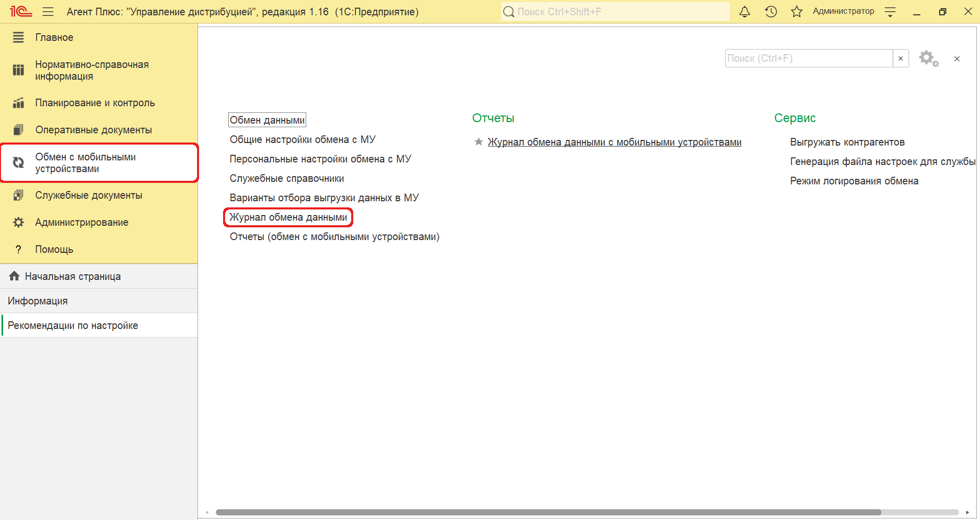
Task: Open favorites star in title bar
Action: [796, 12]
